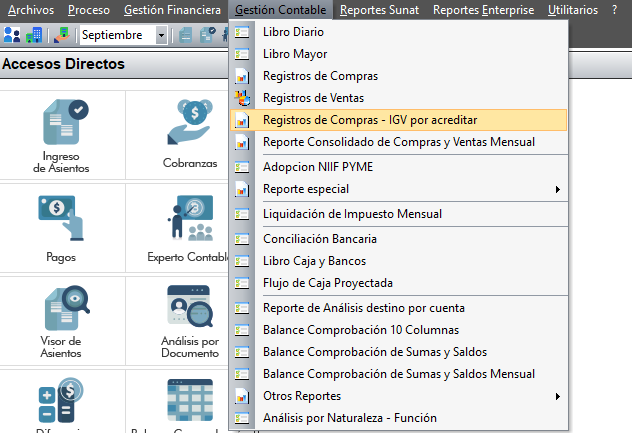632x433 pixels.
Task: Open the Archivos menu
Action: (31, 10)
